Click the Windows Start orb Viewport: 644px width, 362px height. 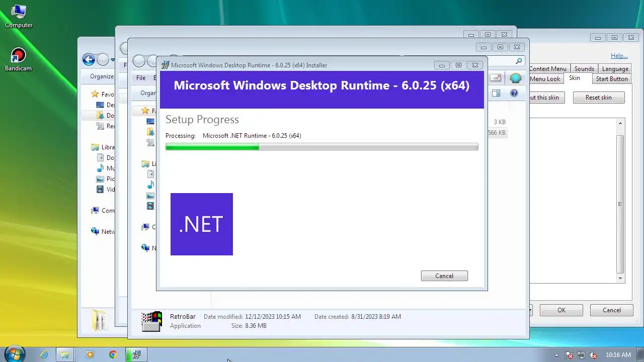[14, 354]
